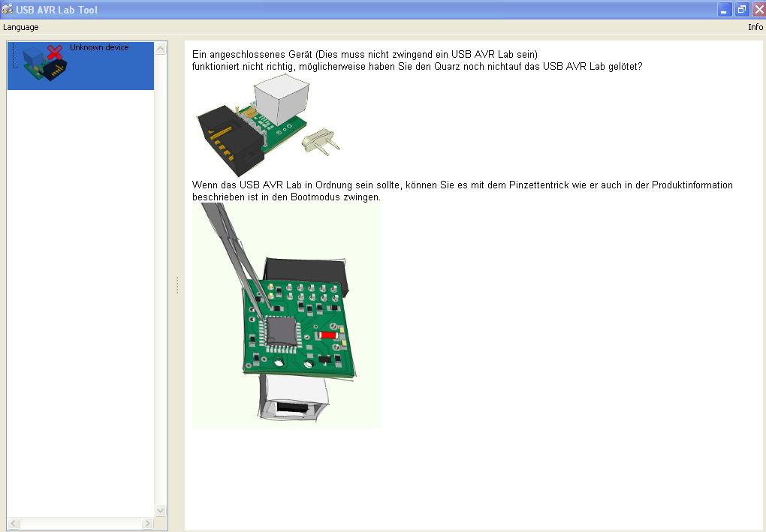Select the Unknown device tree entry

tap(80, 66)
